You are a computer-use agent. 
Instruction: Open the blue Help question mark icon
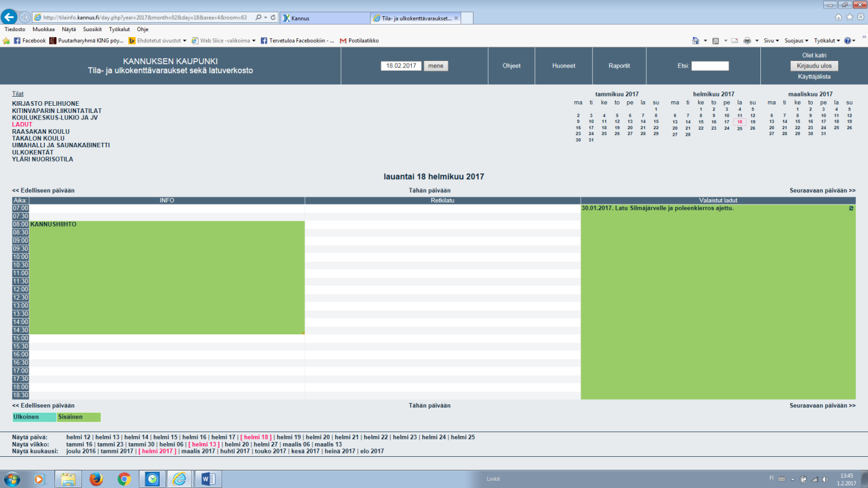click(847, 40)
